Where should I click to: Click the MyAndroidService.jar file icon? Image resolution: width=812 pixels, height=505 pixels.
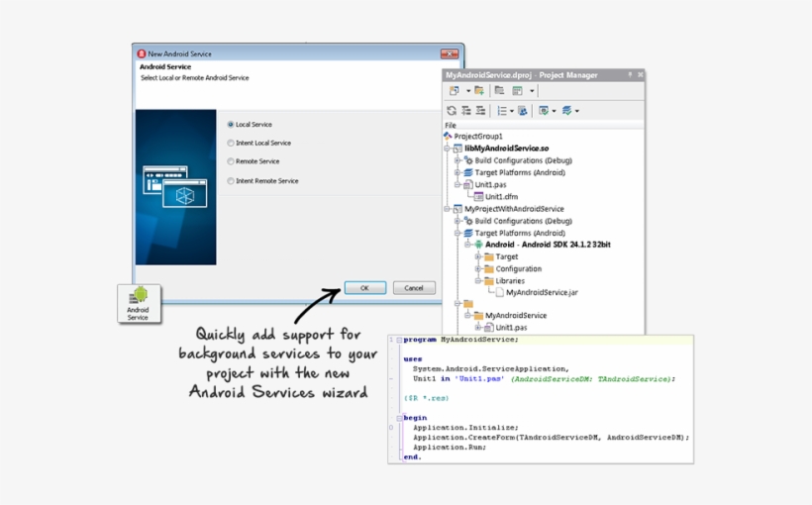coord(499,293)
